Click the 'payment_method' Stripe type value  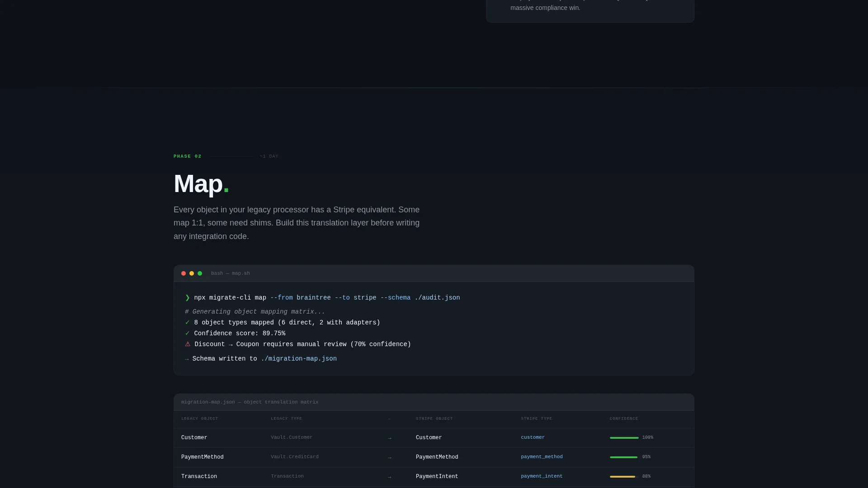tap(542, 457)
